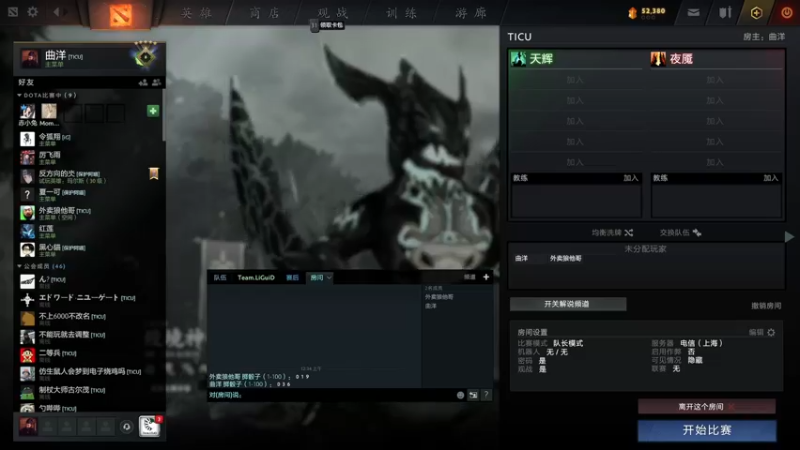The image size is (800, 450).
Task: Click the circular refresh icon in party bar
Action: (x=127, y=427)
